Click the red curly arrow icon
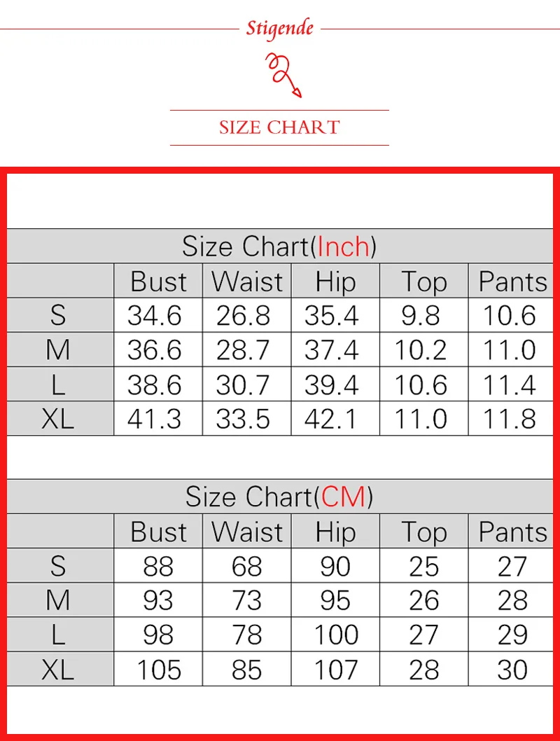Screen dimensions: 560x741 pyautogui.click(x=283, y=75)
